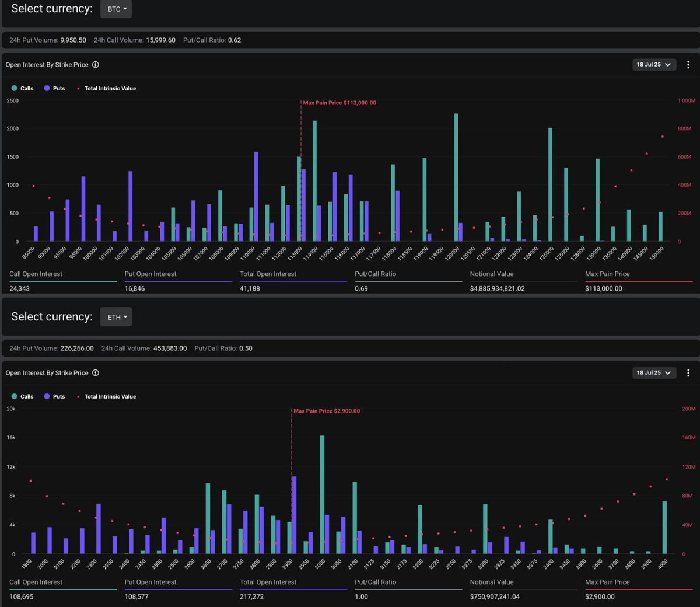Click the BTC Notional Value figure
Viewport: 700px width, 607px height.
(x=498, y=288)
